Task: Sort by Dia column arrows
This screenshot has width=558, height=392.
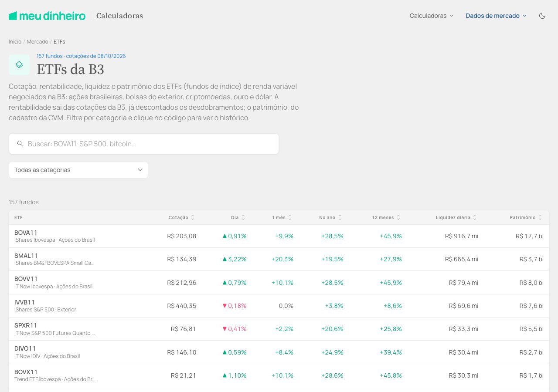Action: pyautogui.click(x=243, y=217)
